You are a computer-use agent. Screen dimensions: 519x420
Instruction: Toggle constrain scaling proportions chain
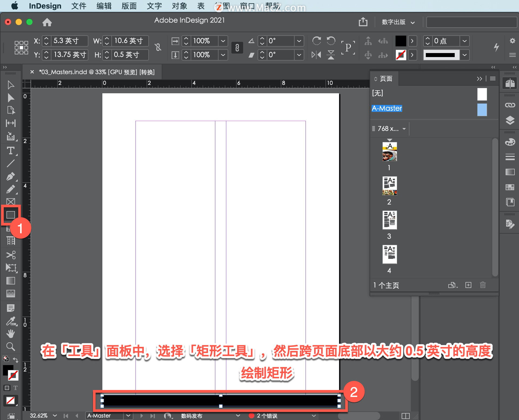237,48
